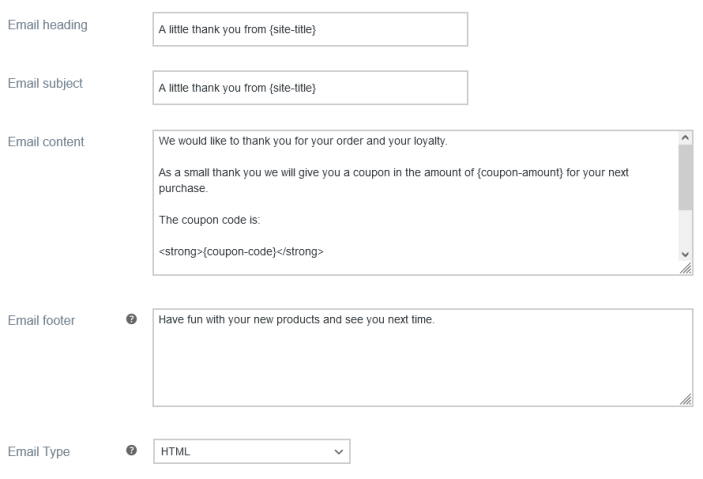Click the Email subject label
Image resolution: width=703 pixels, height=479 pixels.
pos(45,83)
